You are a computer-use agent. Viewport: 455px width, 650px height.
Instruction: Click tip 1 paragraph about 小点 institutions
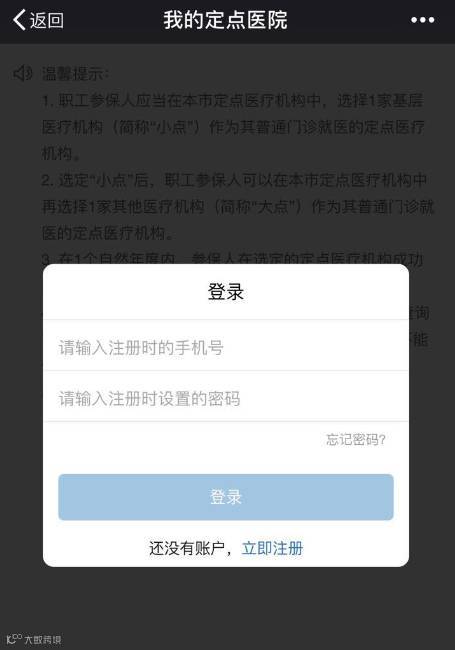(233, 127)
